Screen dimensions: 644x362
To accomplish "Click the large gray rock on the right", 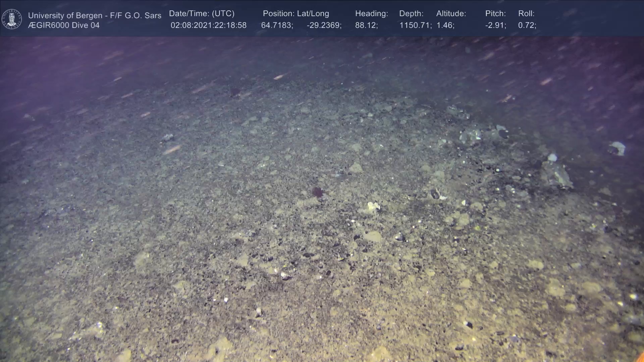I will 557,174.
